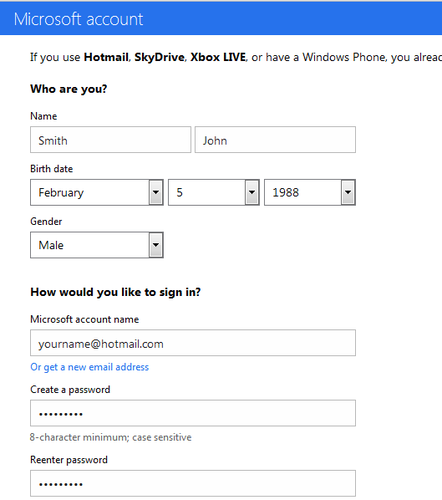Click 'How would you like to sign in?' heading
The height and width of the screenshot is (500, 442).
coord(116,292)
